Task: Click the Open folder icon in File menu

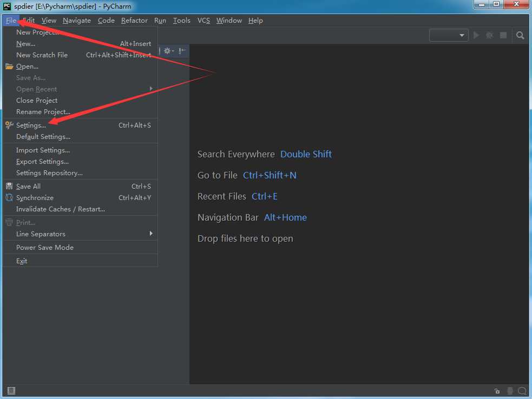Action: (x=9, y=66)
